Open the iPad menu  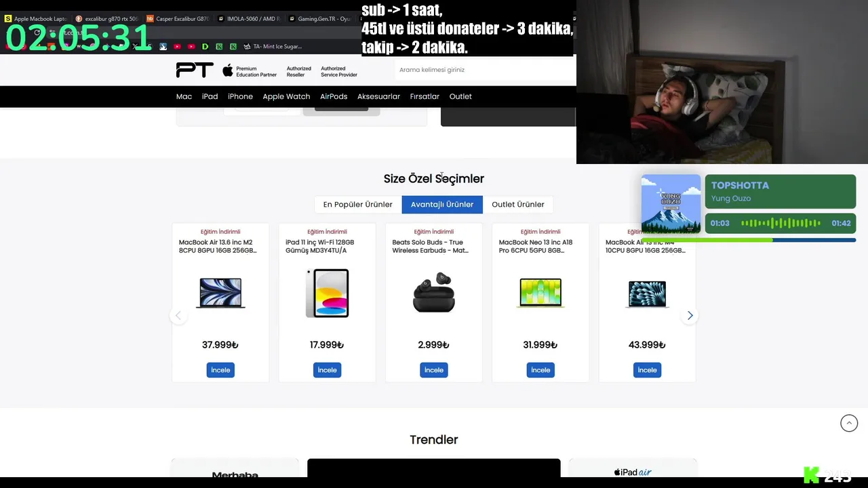point(210,96)
